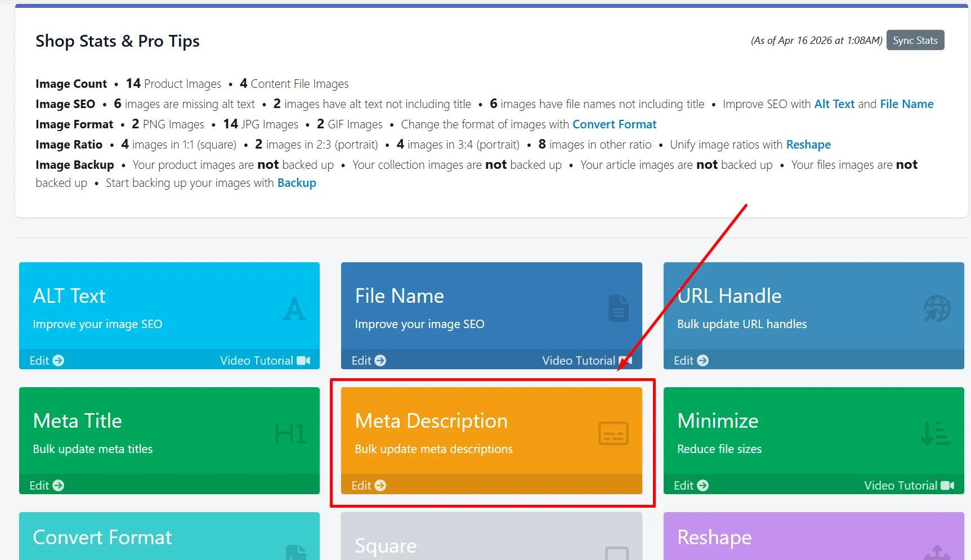Open the grey Square card
971x560 pixels.
tap(491, 536)
